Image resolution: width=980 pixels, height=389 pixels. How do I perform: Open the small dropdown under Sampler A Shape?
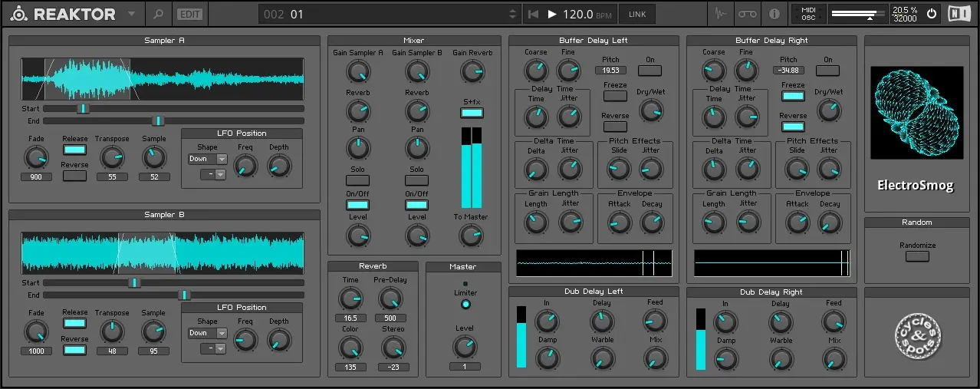click(x=215, y=174)
